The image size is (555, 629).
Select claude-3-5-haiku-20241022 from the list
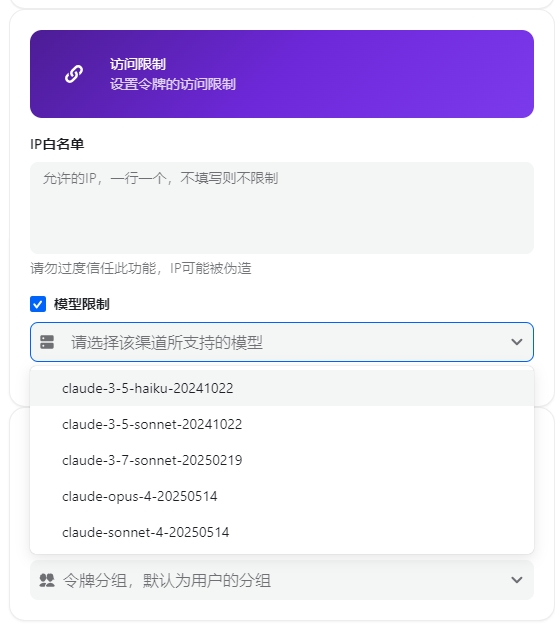pos(282,388)
